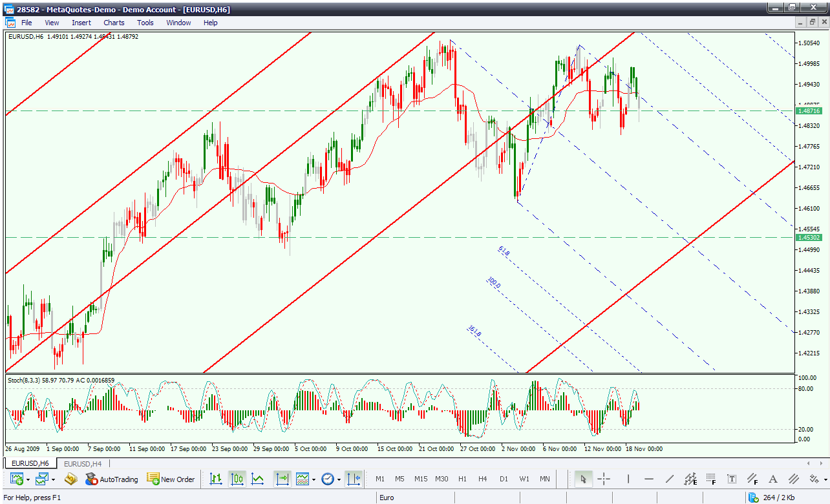Image resolution: width=830 pixels, height=504 pixels.
Task: Toggle candlestick chart mode
Action: click(237, 479)
